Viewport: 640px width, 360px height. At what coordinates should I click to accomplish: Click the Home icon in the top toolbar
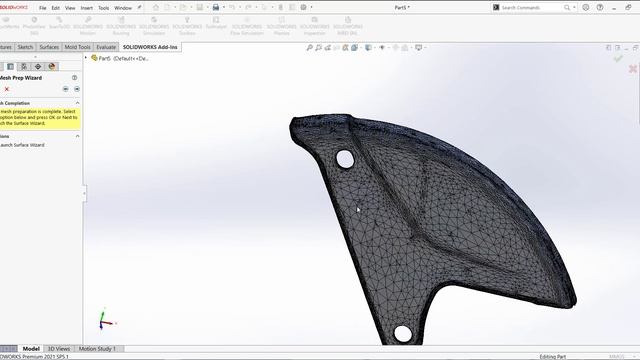[x=156, y=7]
